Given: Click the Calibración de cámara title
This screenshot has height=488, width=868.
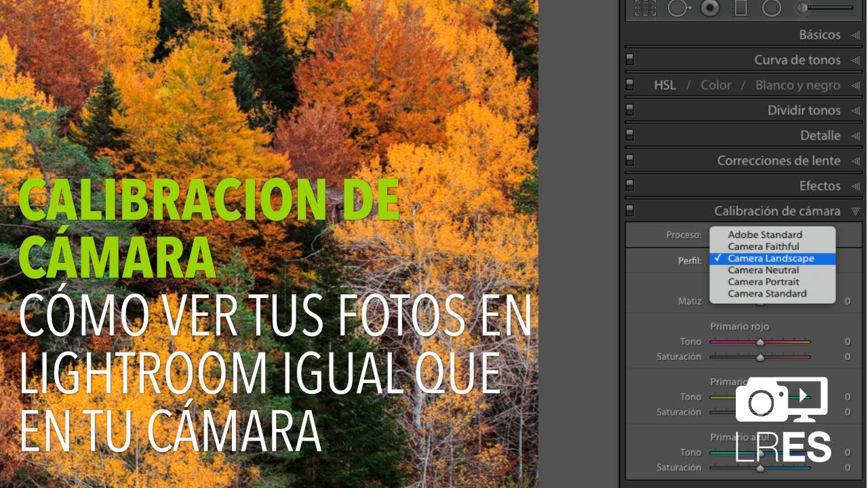Looking at the screenshot, I should tap(777, 211).
